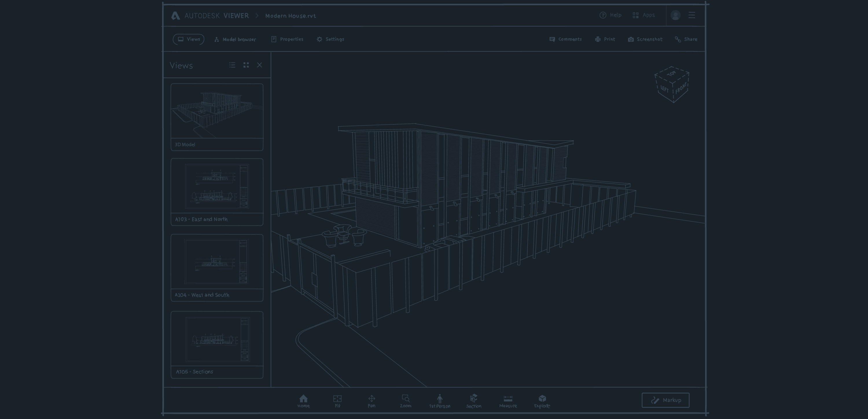Image resolution: width=868 pixels, height=419 pixels.
Task: Click the FRONT face of view cube
Action: pyautogui.click(x=681, y=89)
